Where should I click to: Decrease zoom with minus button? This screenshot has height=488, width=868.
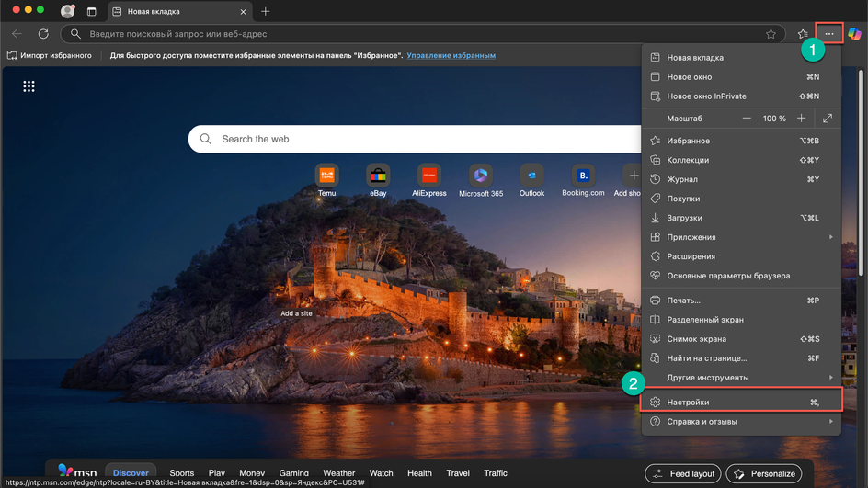click(x=747, y=119)
